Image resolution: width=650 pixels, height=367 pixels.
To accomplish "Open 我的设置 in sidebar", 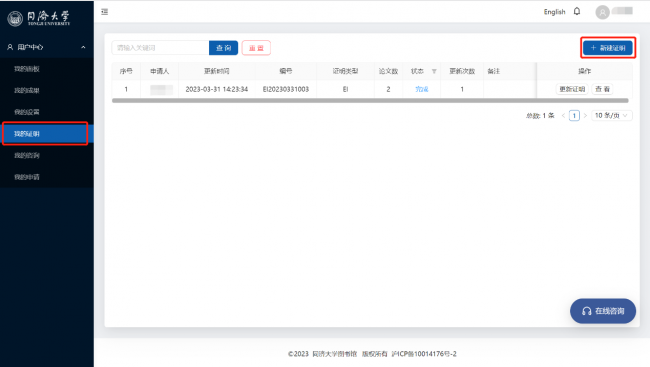I will click(x=27, y=112).
